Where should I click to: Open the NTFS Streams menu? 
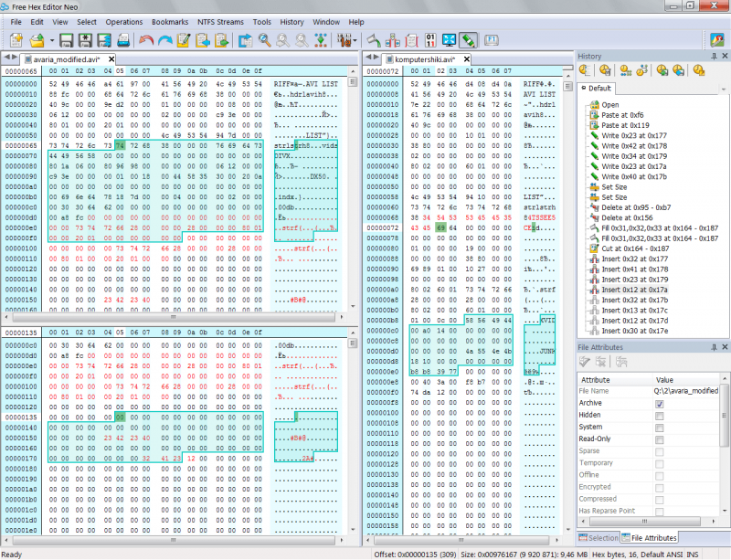click(x=220, y=22)
